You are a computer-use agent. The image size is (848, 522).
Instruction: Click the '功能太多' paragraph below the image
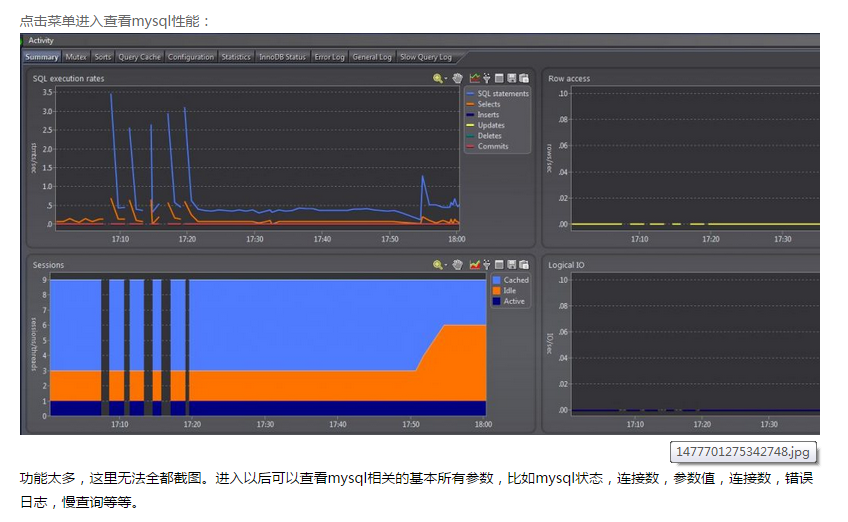tap(416, 490)
